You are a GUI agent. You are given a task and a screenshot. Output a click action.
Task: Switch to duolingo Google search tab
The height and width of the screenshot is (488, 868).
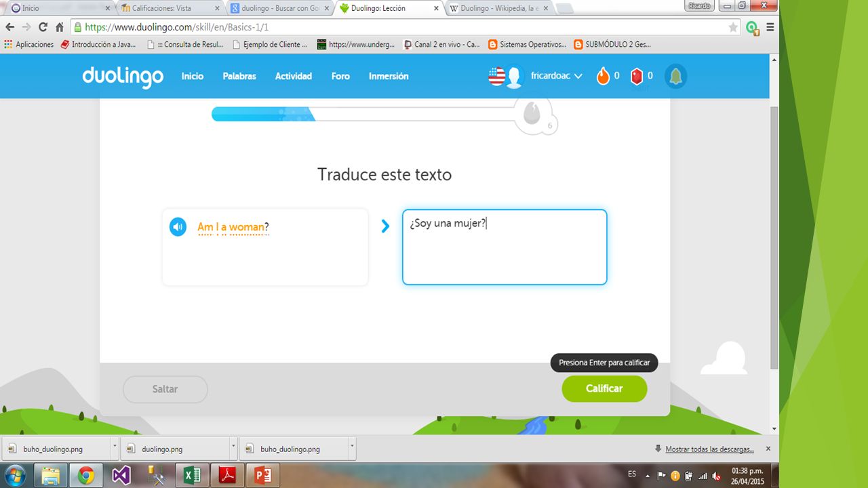click(279, 8)
